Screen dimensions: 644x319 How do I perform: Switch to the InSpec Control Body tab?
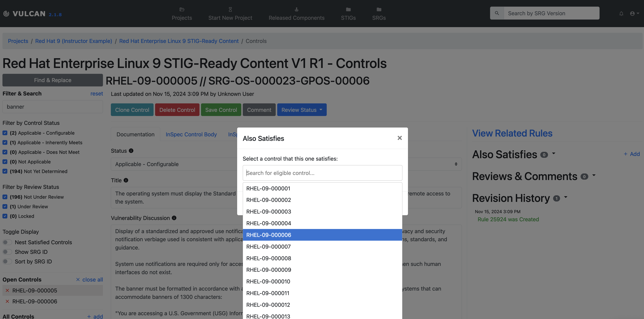191,134
